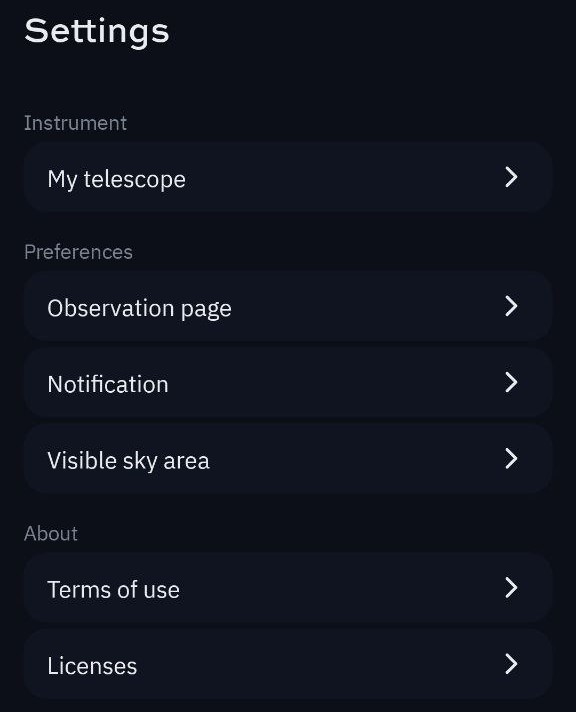Tap the Licenses row chevron icon

(511, 664)
